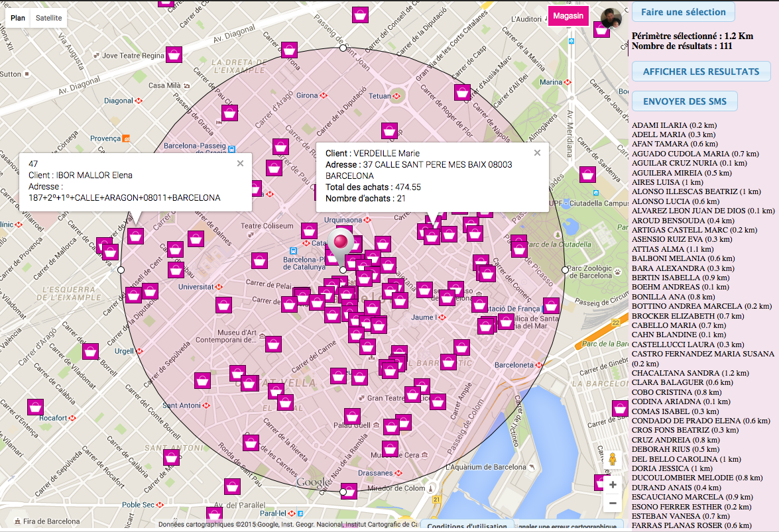Screen dimensions: 779x532
Task: Open the Street View pegman icon
Action: pyautogui.click(x=612, y=460)
